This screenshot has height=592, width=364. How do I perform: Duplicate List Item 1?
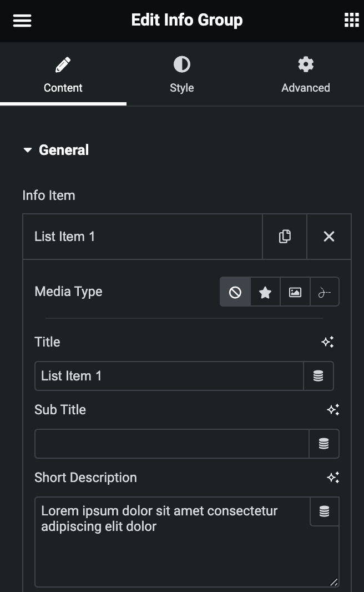tap(285, 237)
